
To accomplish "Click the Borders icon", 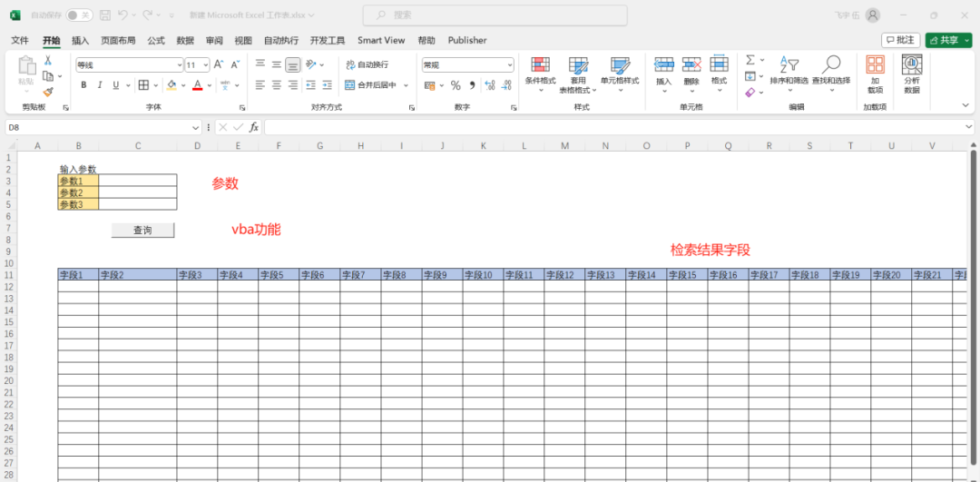I will point(143,85).
